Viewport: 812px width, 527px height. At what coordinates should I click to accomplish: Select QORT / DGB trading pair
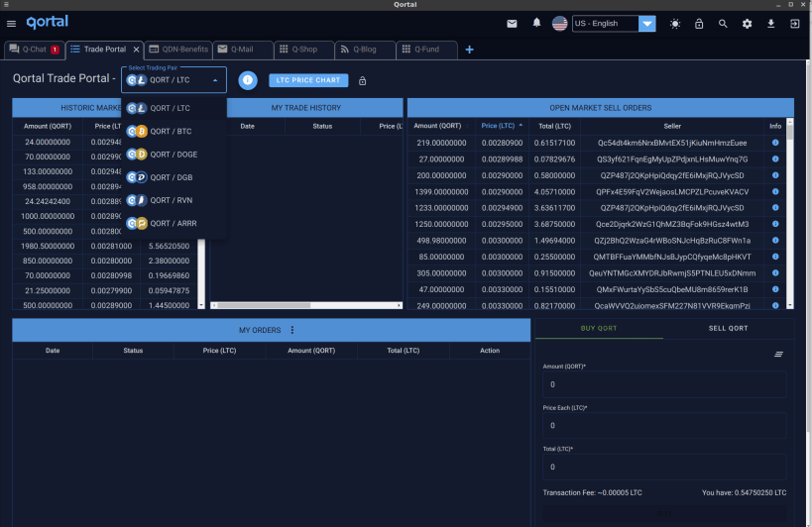[174, 177]
